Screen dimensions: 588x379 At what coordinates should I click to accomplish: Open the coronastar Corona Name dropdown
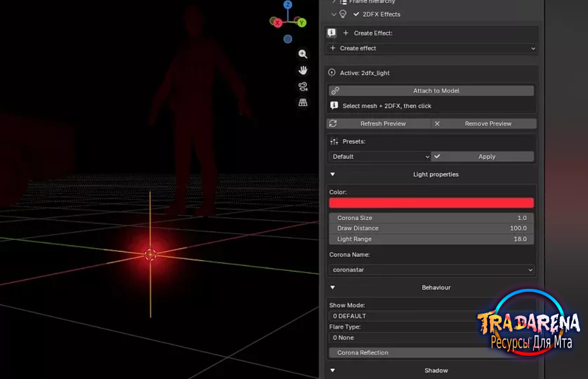pos(431,270)
